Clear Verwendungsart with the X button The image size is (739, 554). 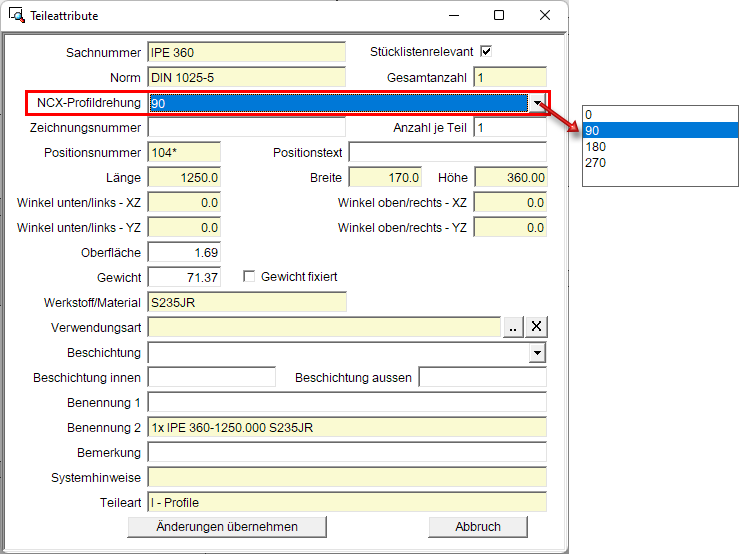(x=536, y=327)
